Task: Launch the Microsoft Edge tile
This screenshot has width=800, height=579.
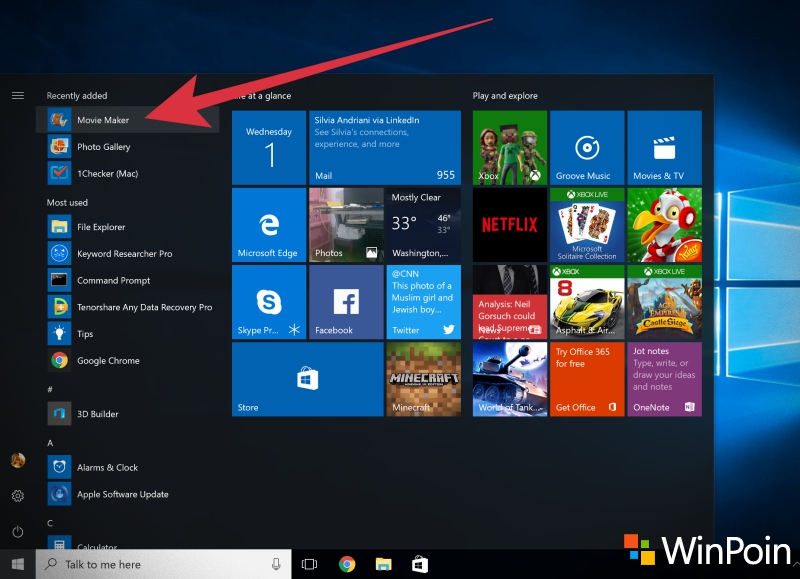Action: click(x=269, y=225)
